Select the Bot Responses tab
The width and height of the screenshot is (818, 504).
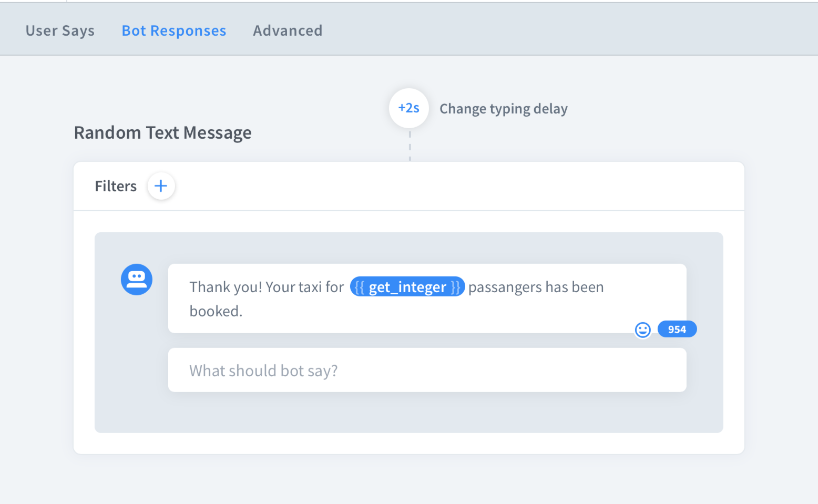(174, 30)
